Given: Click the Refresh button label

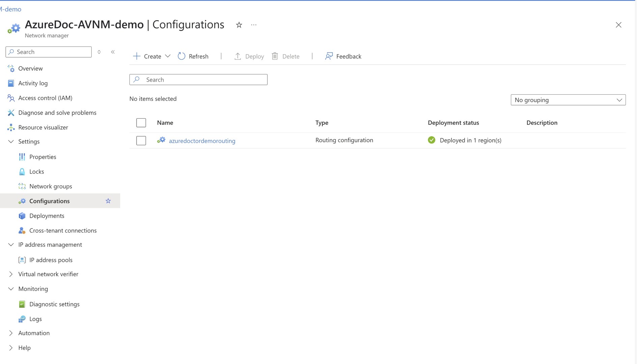Looking at the screenshot, I should coord(199,56).
